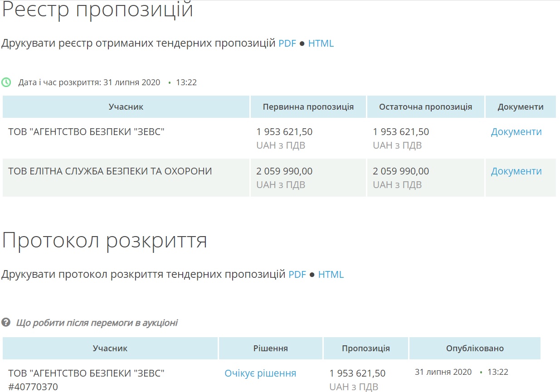Click initial offer 1 953 621,50 for ЗЕВС
The width and height of the screenshot is (560, 392).
[x=284, y=132]
